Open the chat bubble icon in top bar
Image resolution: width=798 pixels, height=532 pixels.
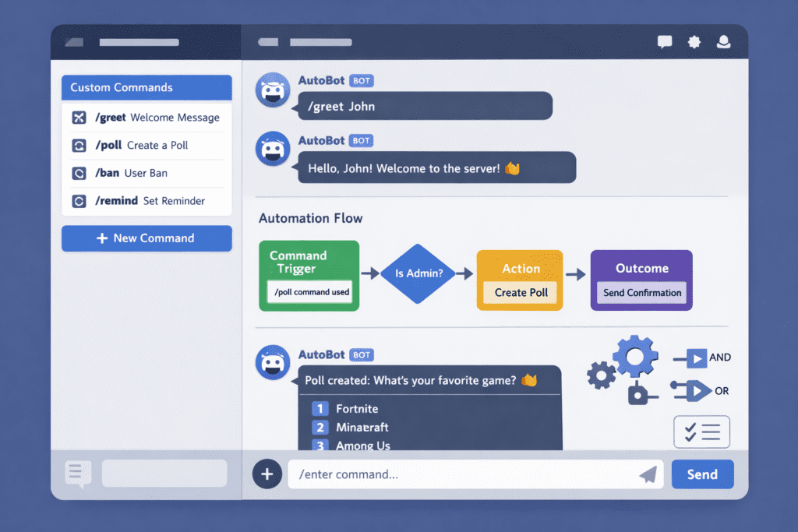click(665, 43)
